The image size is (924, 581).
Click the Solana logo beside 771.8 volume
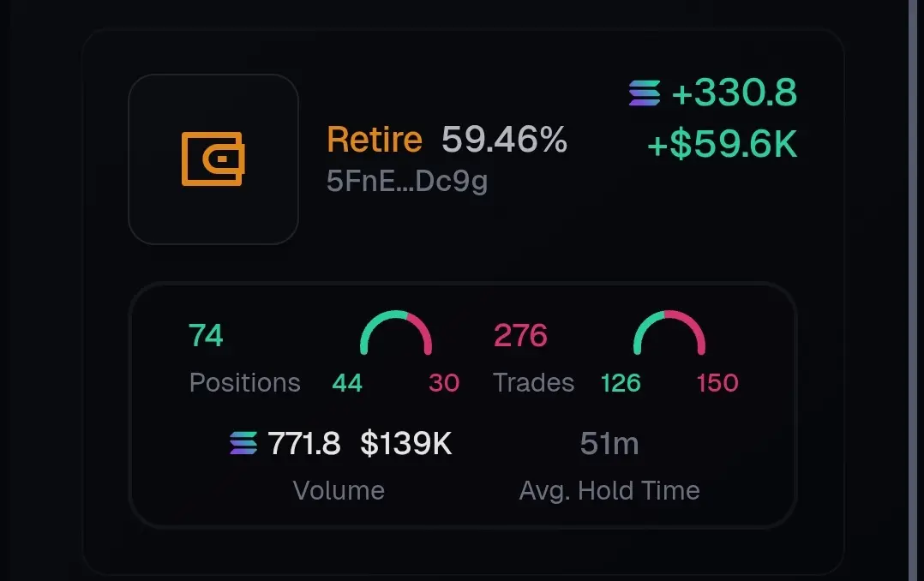[x=243, y=443]
